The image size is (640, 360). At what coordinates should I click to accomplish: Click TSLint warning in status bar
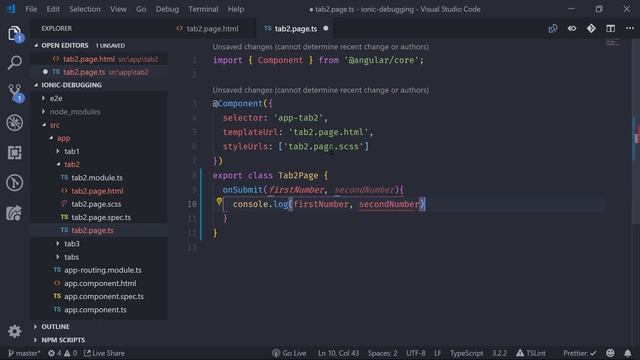click(531, 353)
